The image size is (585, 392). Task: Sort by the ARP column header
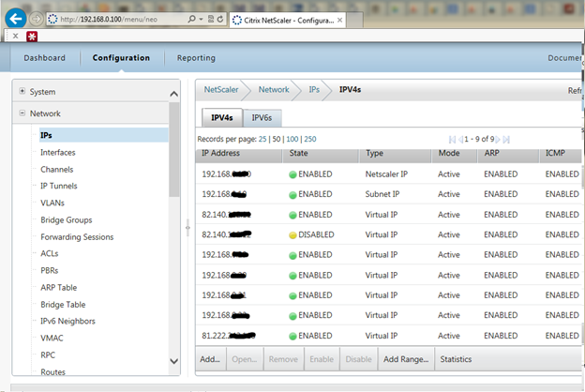pos(508,156)
